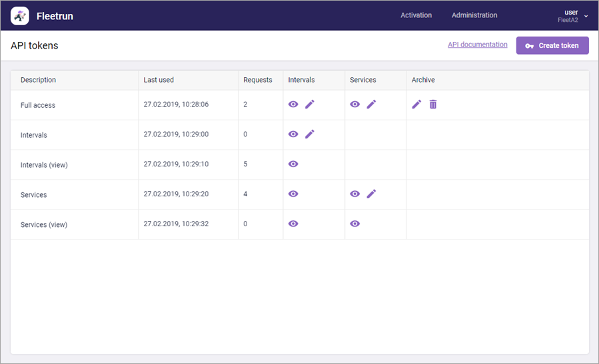Click Intervals edit pencil in Intervals row

point(310,134)
